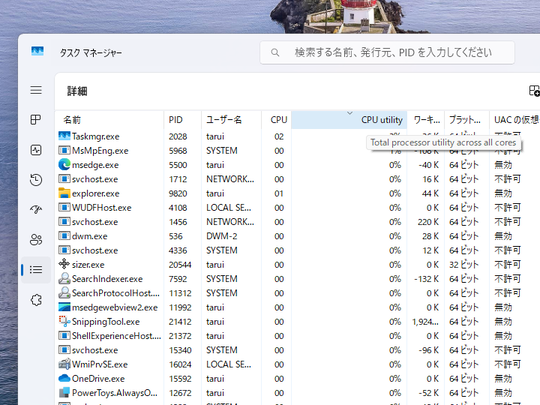
Task: Sort by the CPU utility column
Action: click(x=349, y=120)
